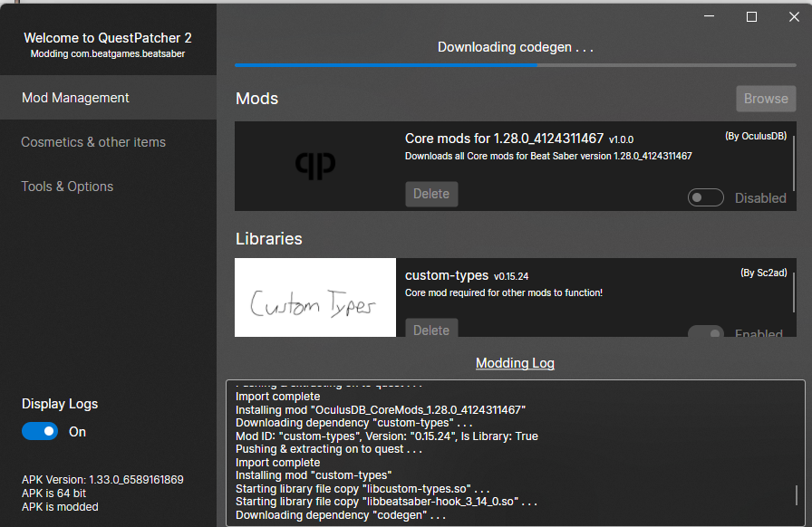Screen dimensions: 812x527
Task: Click the 'Core mods for 1.28.0_4124311467' title
Action: pyautogui.click(x=505, y=139)
